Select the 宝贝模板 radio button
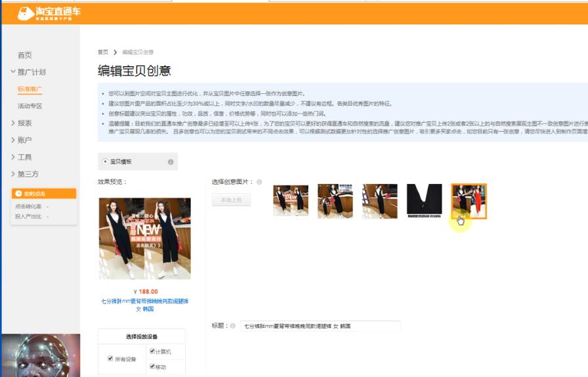Screen dimensions: 588x377 [x=106, y=162]
